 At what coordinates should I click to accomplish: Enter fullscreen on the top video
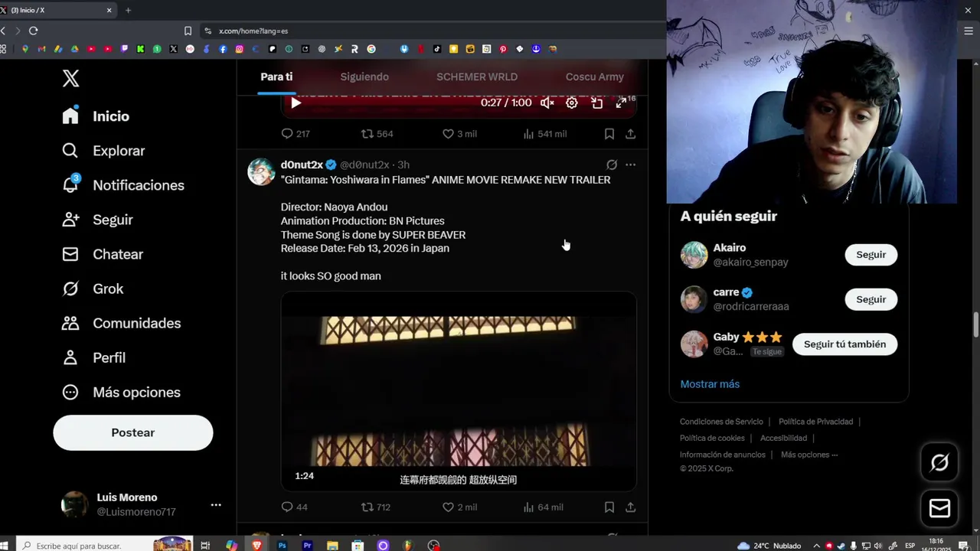(x=622, y=103)
